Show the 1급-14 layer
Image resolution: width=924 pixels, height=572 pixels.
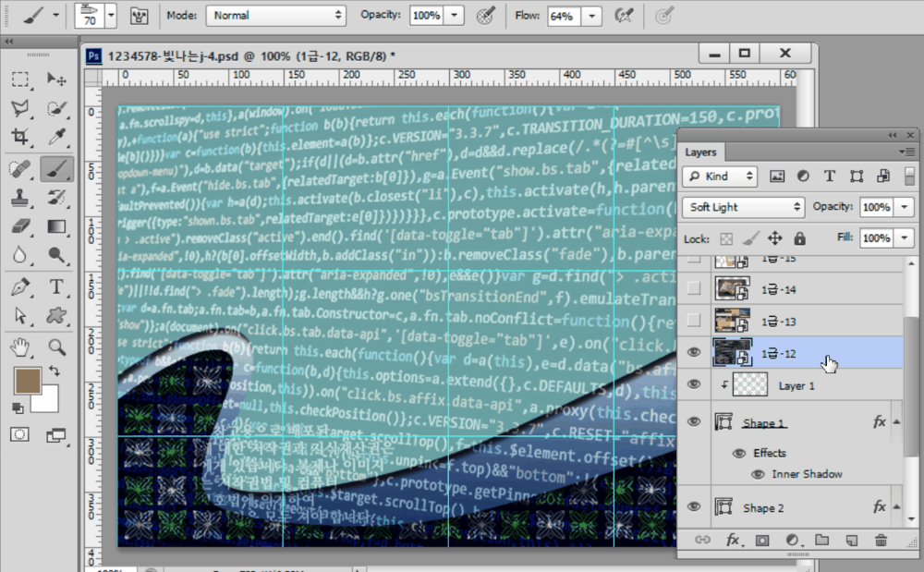coord(694,288)
